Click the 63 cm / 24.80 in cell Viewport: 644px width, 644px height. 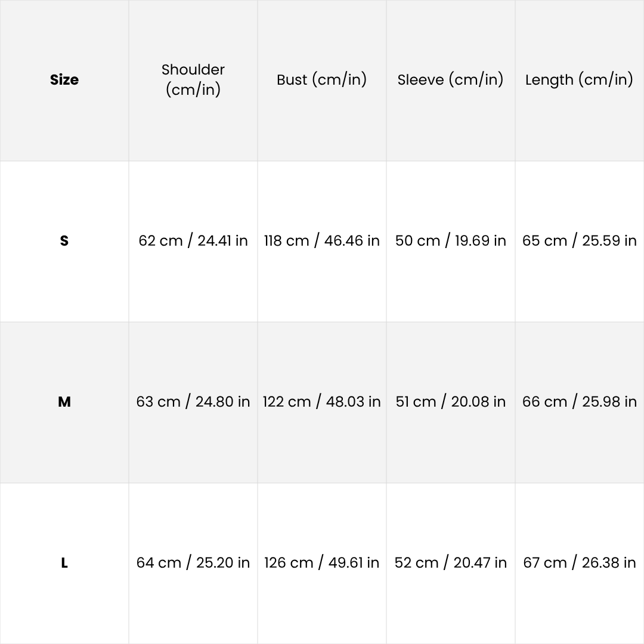pos(193,402)
